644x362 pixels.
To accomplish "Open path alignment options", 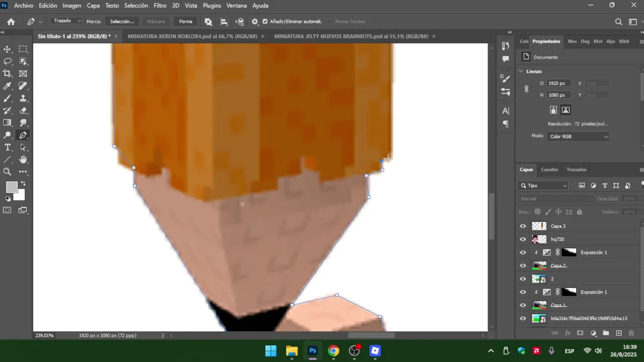I will click(224, 22).
